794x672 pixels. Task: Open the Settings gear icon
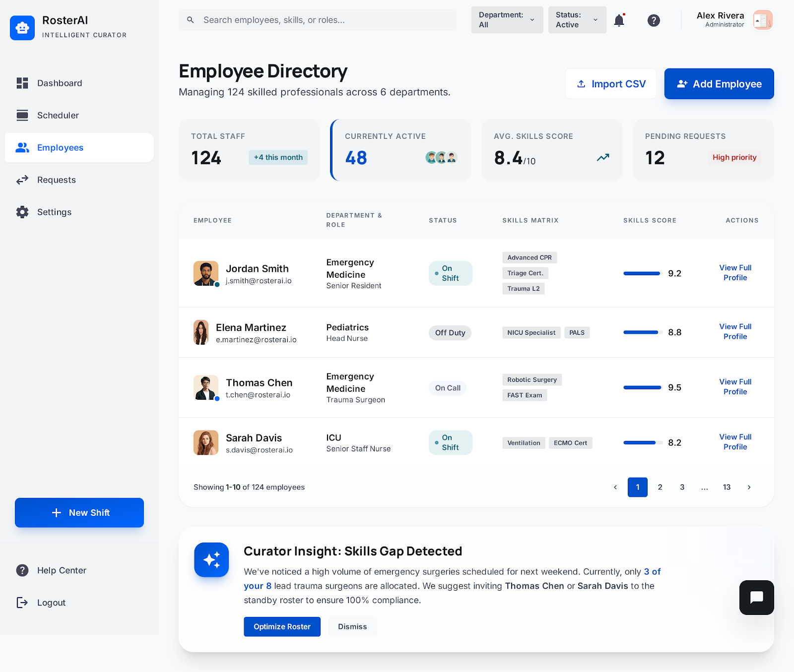(22, 212)
